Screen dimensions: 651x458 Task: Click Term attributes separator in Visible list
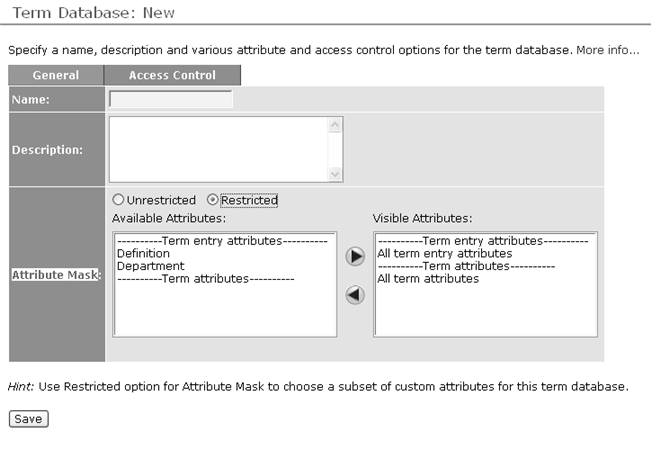[x=466, y=266]
